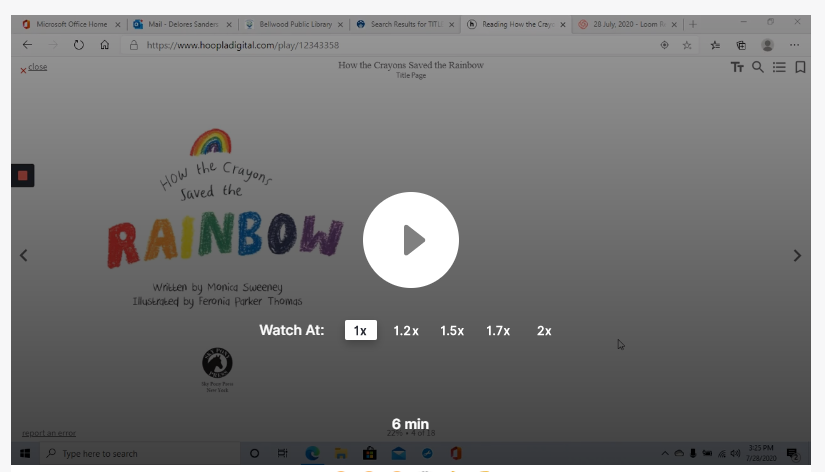The height and width of the screenshot is (472, 825).
Task: Open the notification center icon
Action: click(793, 454)
